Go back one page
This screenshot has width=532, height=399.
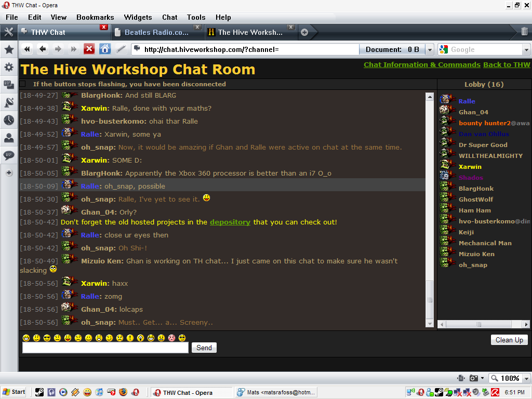43,49
